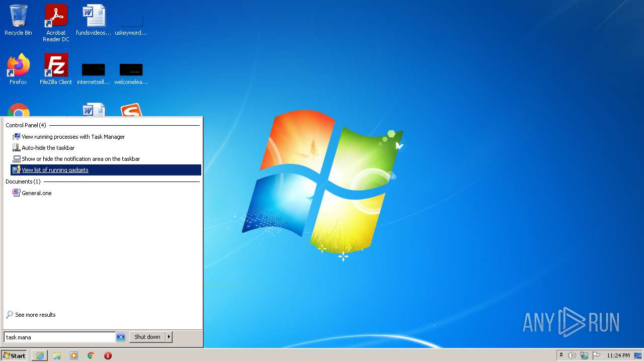Click the General.one OneNote file icon
The image size is (644, 362).
pyautogui.click(x=17, y=193)
